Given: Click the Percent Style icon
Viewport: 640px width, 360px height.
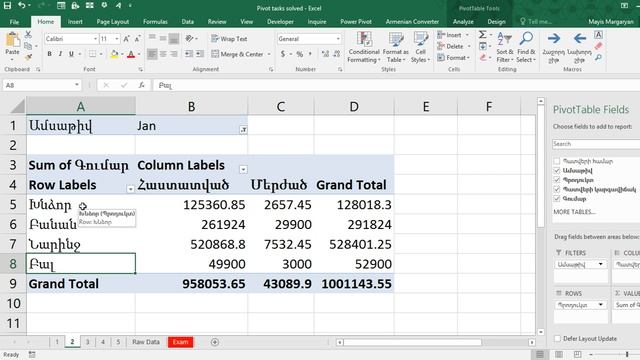Looking at the screenshot, I should pyautogui.click(x=300, y=54).
